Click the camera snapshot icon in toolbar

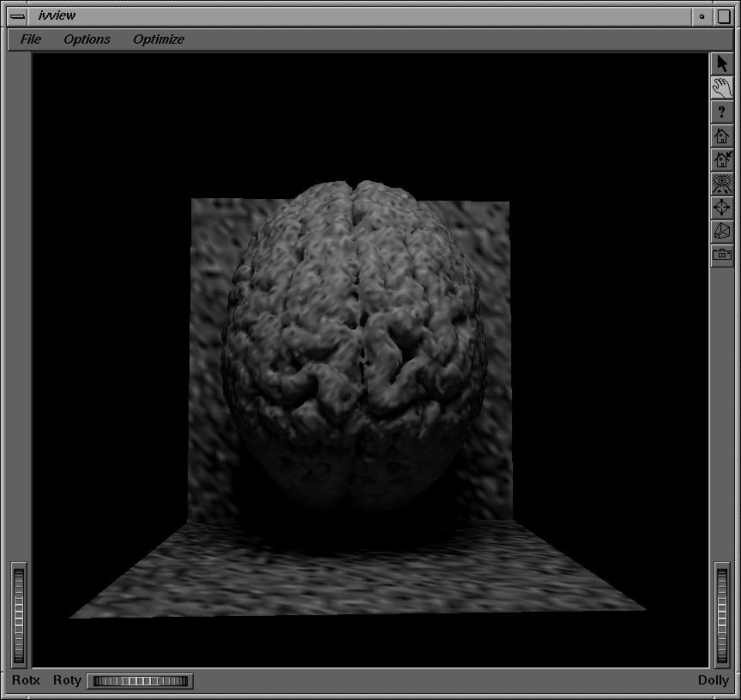tap(721, 255)
